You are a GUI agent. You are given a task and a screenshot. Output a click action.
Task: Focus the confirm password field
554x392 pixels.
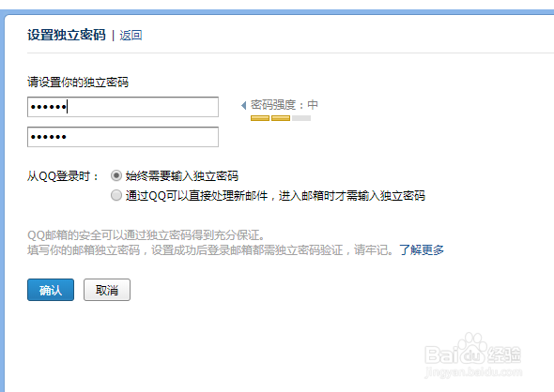tap(123, 137)
